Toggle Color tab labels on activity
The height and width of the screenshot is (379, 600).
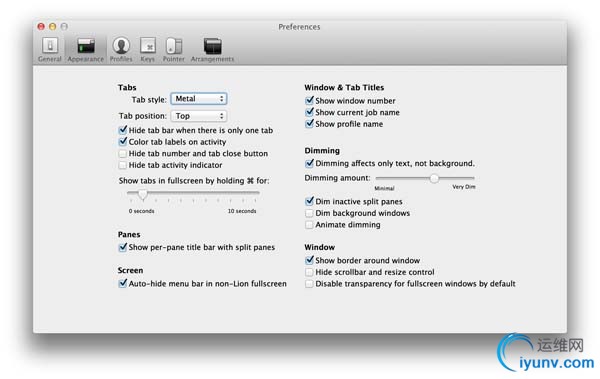(x=123, y=142)
